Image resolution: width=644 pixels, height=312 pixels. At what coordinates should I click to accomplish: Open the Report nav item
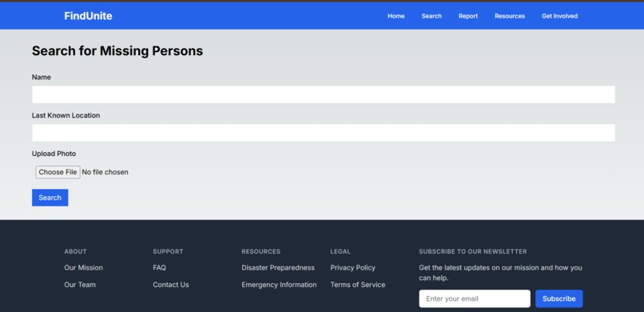[x=468, y=16]
